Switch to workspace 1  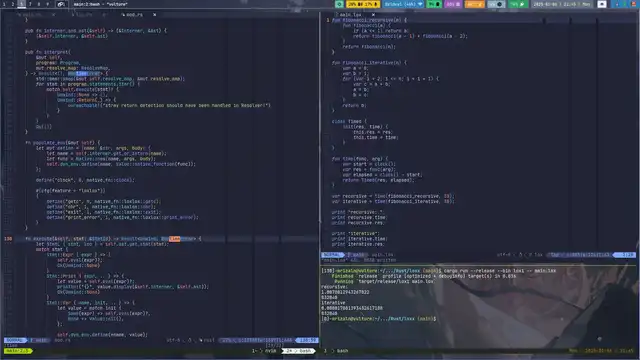4,4
